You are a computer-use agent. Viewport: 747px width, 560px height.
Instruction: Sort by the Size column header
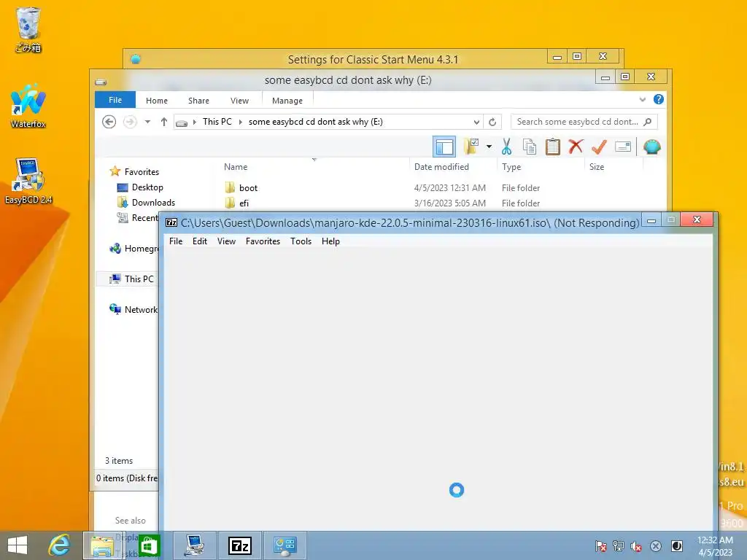pyautogui.click(x=597, y=167)
